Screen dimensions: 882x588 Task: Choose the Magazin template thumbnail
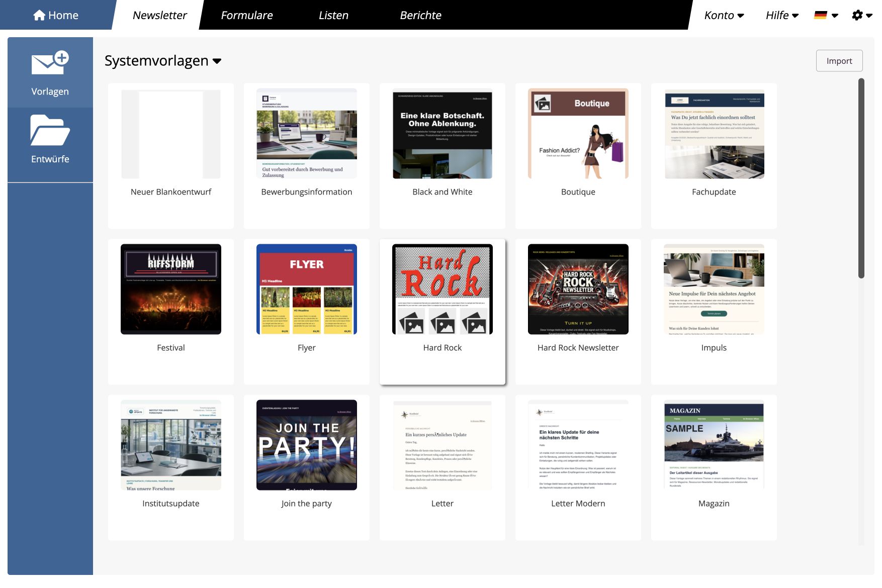click(714, 445)
